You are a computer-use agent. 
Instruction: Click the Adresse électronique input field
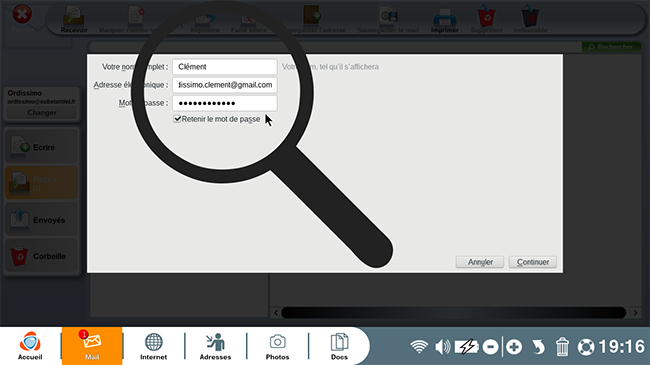coord(225,85)
